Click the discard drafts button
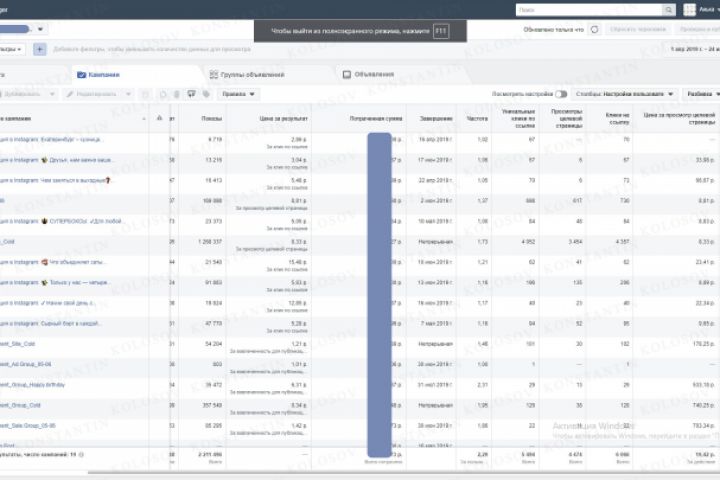The width and height of the screenshot is (720, 480). [x=638, y=29]
